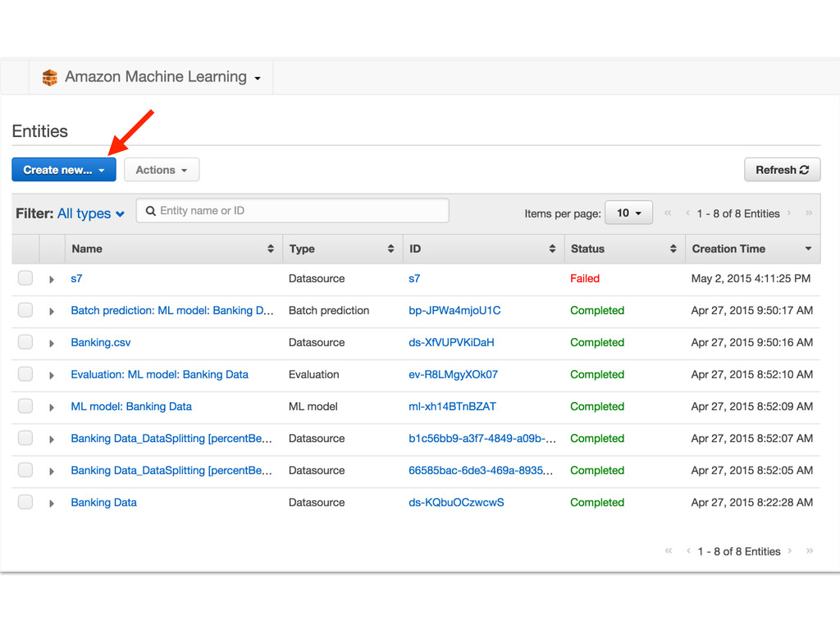Check the ML model: Banking Data checkbox
Viewport: 840px width, 630px height.
point(25,406)
